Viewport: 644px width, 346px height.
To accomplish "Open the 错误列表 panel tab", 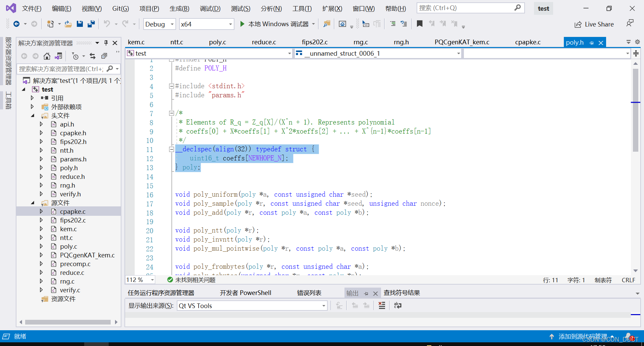I will pyautogui.click(x=309, y=293).
